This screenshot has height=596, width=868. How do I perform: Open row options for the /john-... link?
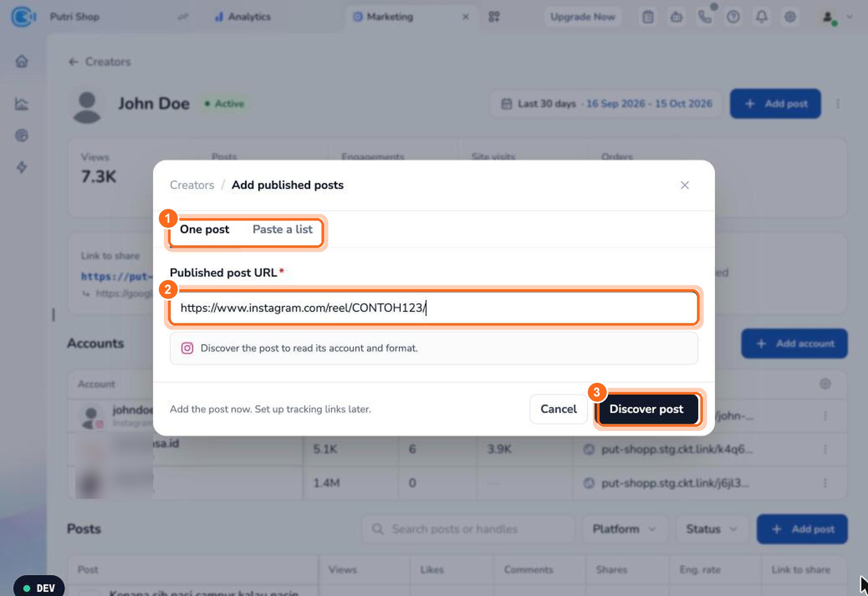click(x=825, y=416)
